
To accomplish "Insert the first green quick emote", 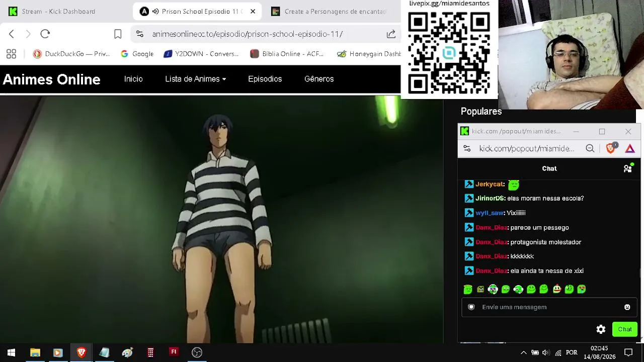I will coord(468,289).
